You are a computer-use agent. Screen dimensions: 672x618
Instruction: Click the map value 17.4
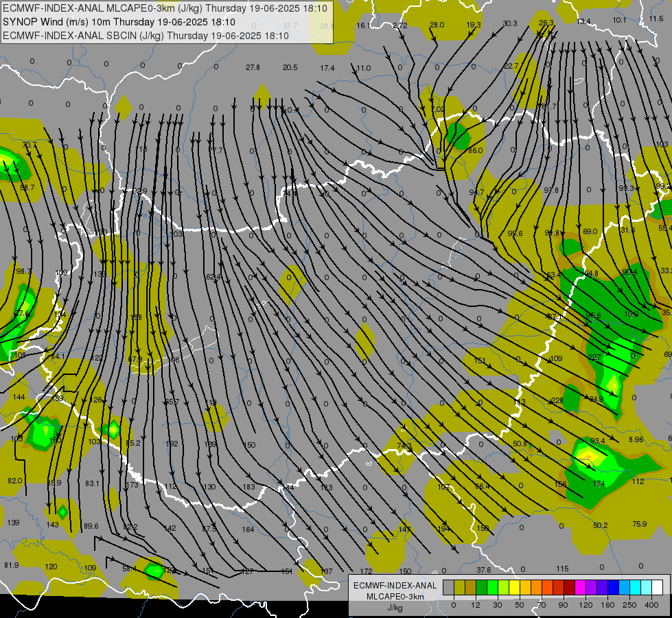[x=327, y=68]
